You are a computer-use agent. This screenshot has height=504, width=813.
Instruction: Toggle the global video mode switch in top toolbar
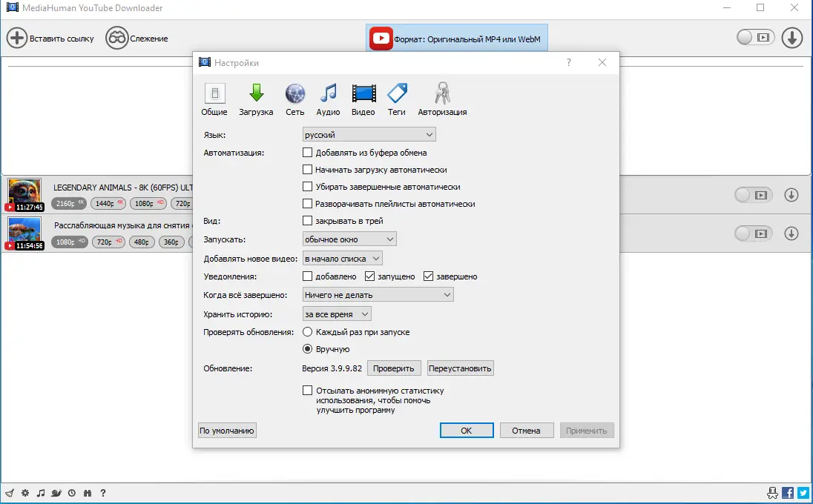(755, 37)
